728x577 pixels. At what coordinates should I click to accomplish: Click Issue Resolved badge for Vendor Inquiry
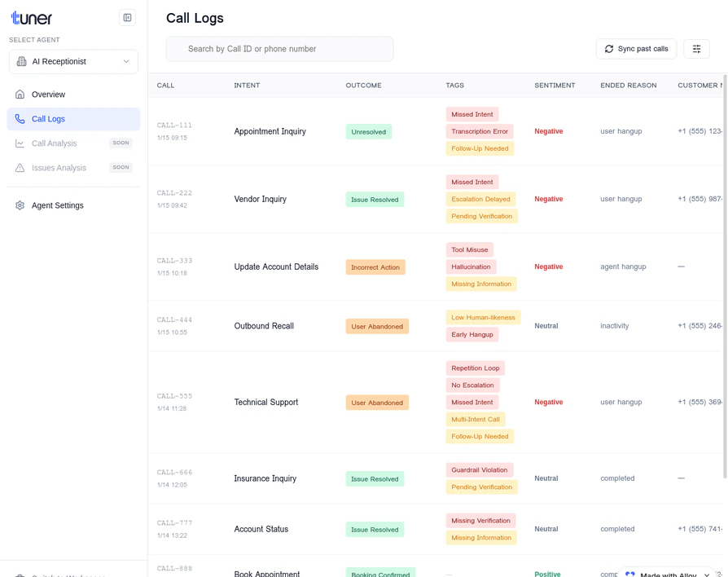[375, 200]
